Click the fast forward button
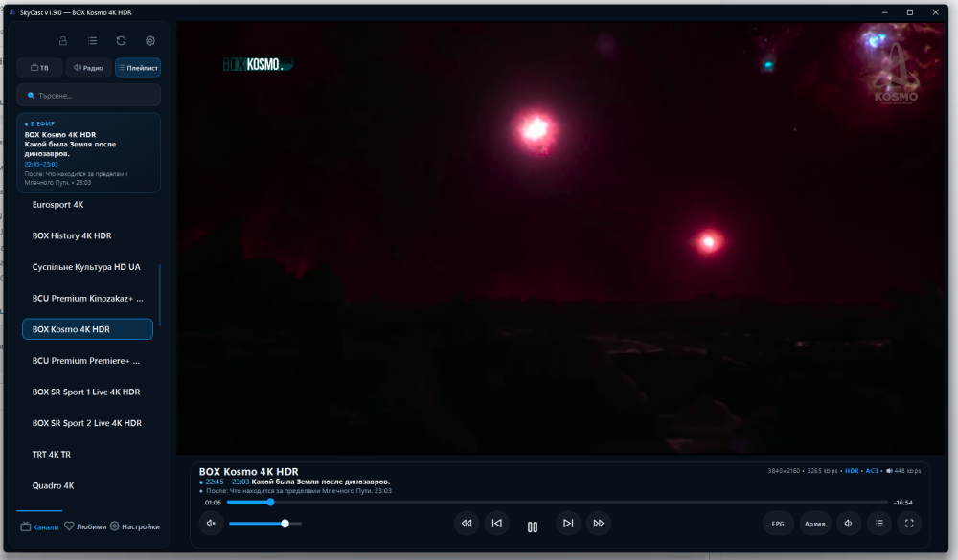The image size is (958, 560). 599,524
